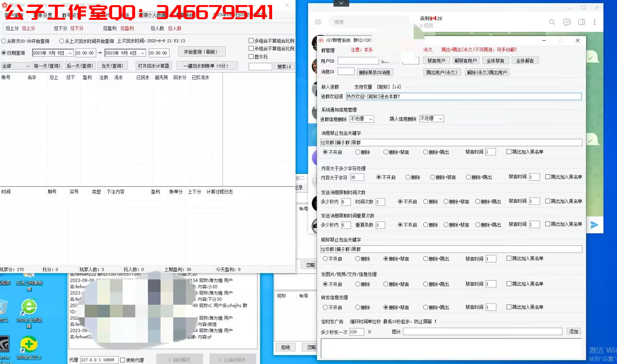Expand the 全部 filter dropdown
Viewport: 617px width, 364px height.
(x=28, y=66)
